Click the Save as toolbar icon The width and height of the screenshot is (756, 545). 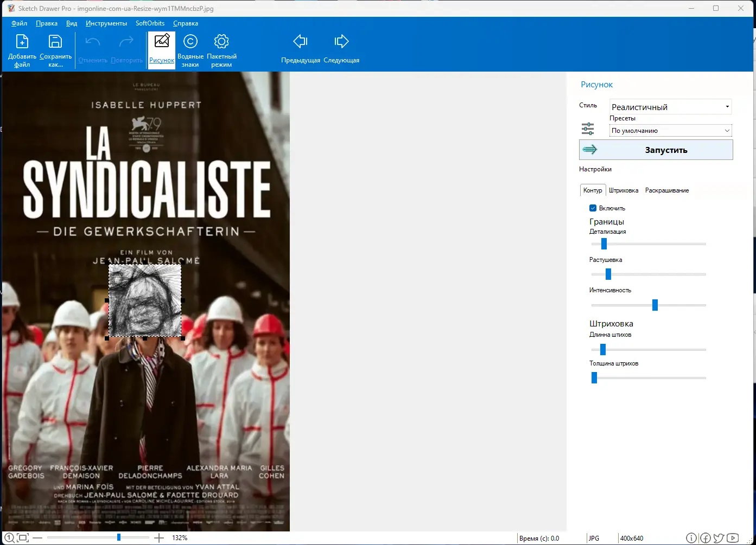(x=55, y=50)
